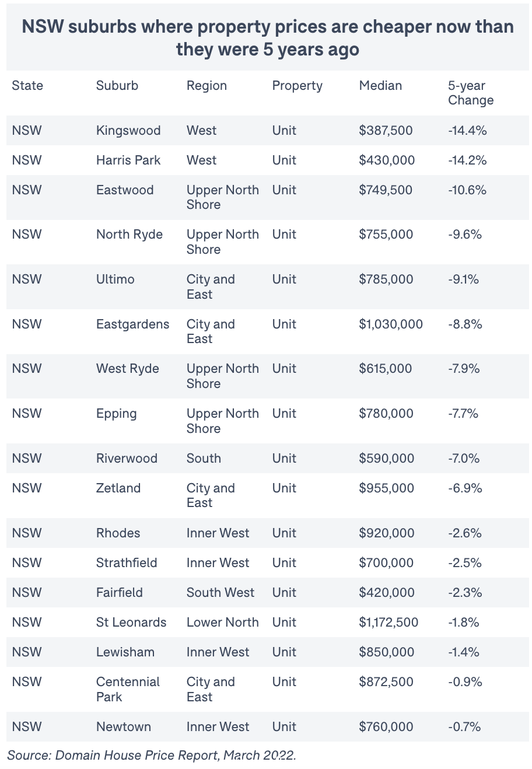
Task: Click the Region column header
Action: click(206, 86)
